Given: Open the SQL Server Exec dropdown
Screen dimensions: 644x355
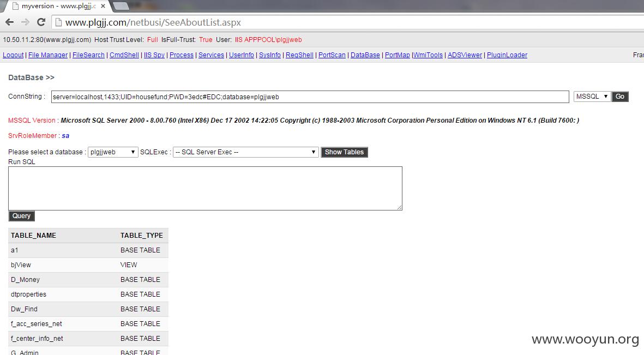Looking at the screenshot, I should point(245,152).
